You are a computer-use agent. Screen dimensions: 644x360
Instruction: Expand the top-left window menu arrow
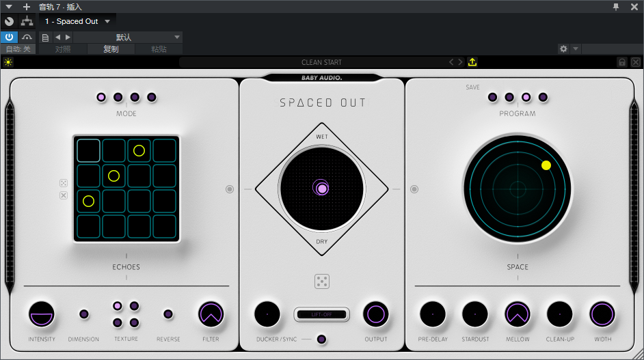(x=9, y=7)
